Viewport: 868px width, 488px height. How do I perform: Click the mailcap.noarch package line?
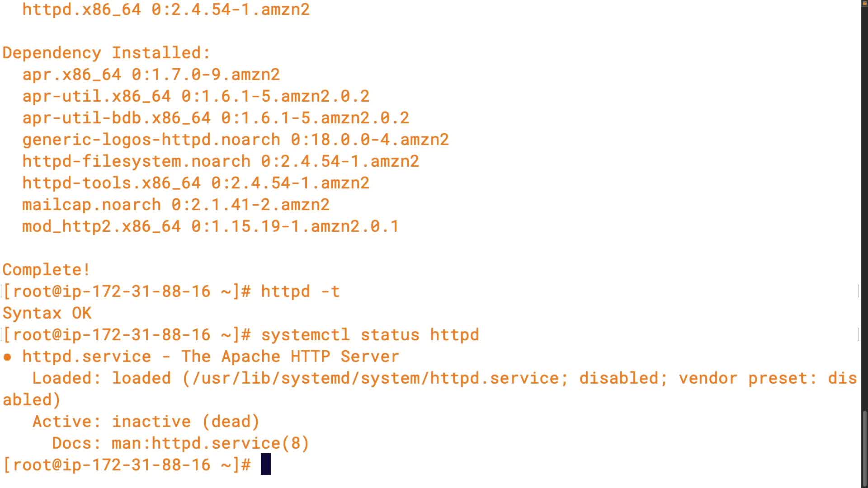(176, 205)
